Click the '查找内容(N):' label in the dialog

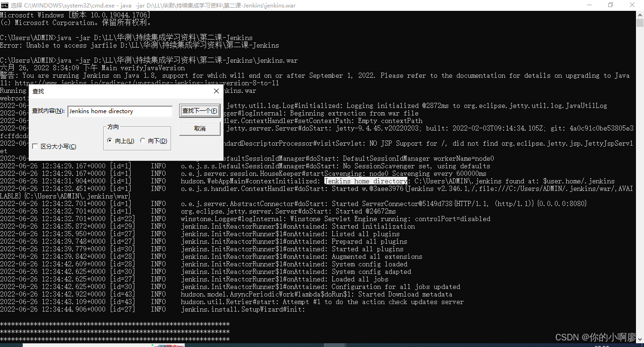click(x=48, y=111)
